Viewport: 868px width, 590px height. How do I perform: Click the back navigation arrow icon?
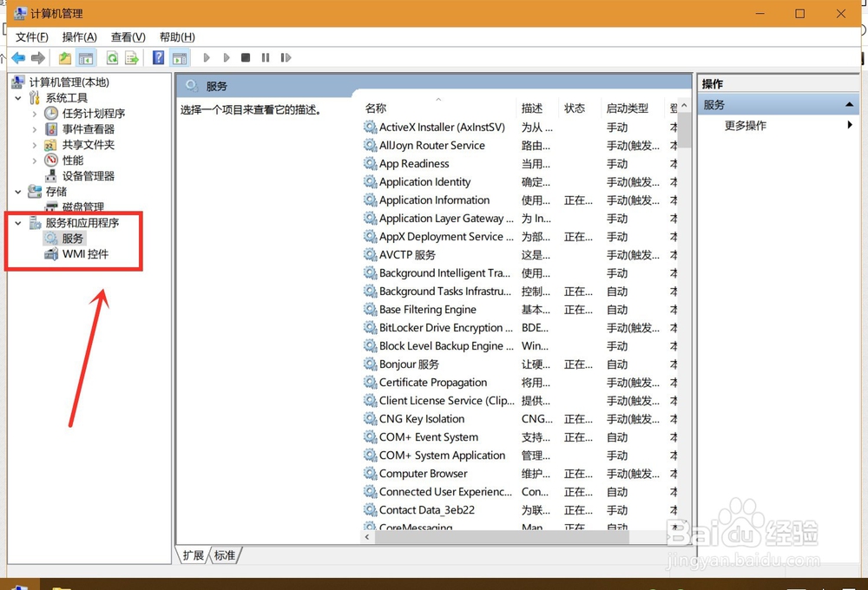tap(18, 57)
